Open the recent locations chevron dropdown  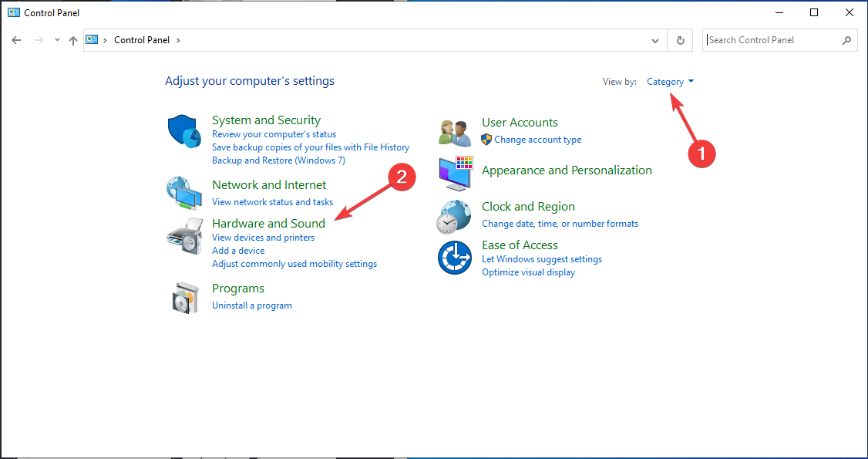pos(57,40)
